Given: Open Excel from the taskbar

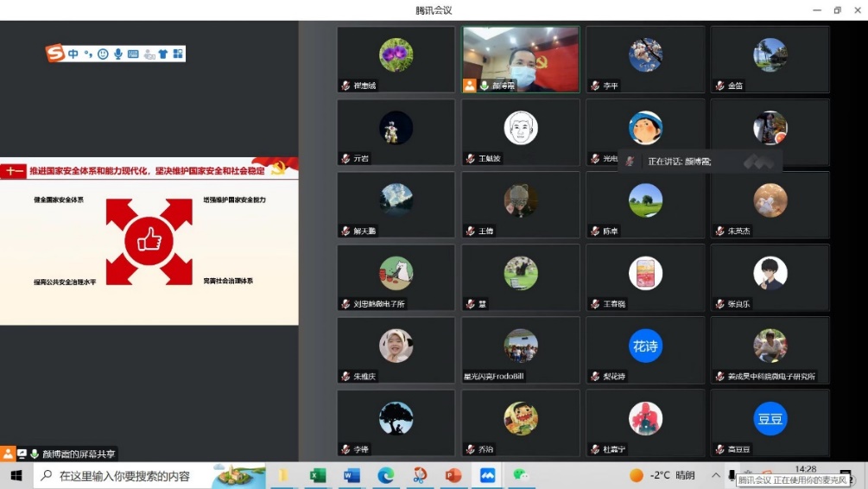Looking at the screenshot, I should tap(318, 475).
